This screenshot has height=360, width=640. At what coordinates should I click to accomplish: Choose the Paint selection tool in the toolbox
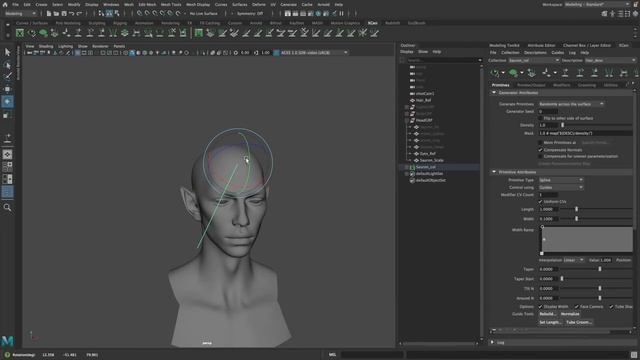coord(7,77)
